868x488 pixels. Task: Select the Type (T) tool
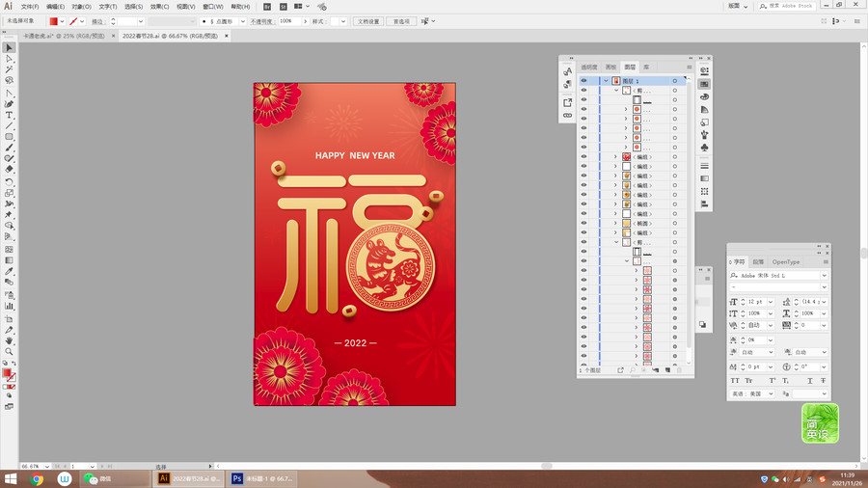(9, 115)
